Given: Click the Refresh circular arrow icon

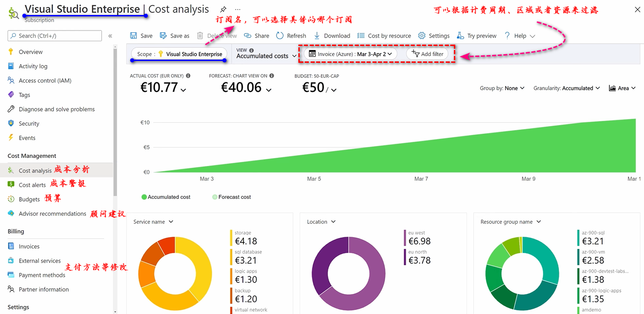Looking at the screenshot, I should coord(280,35).
